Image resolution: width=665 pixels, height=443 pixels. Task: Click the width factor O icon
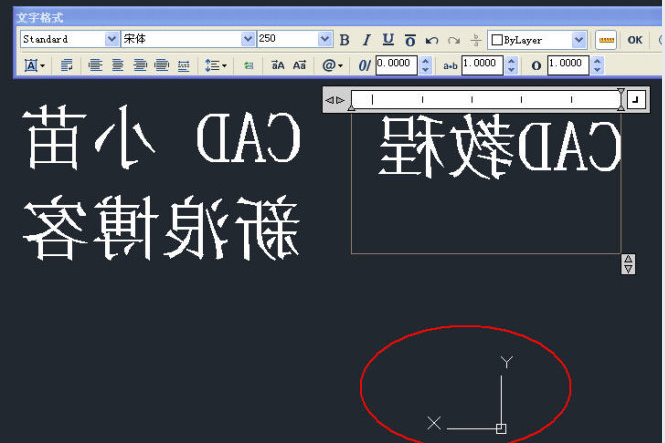coord(536,66)
